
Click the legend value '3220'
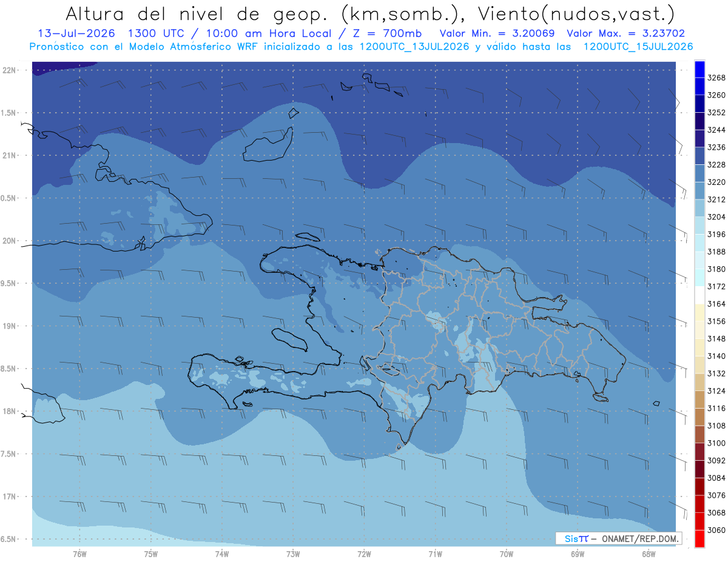(x=716, y=182)
